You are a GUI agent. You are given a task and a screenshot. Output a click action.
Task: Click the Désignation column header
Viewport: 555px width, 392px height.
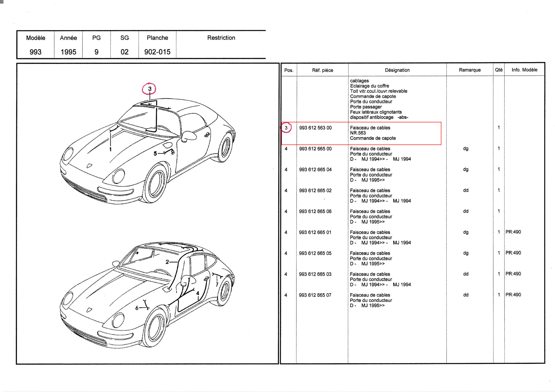(x=397, y=70)
